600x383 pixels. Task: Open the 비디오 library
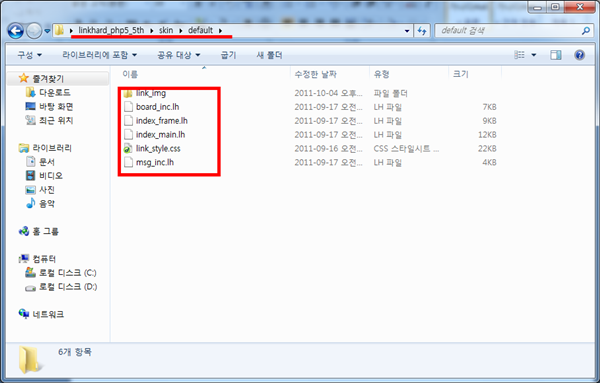click(x=51, y=176)
